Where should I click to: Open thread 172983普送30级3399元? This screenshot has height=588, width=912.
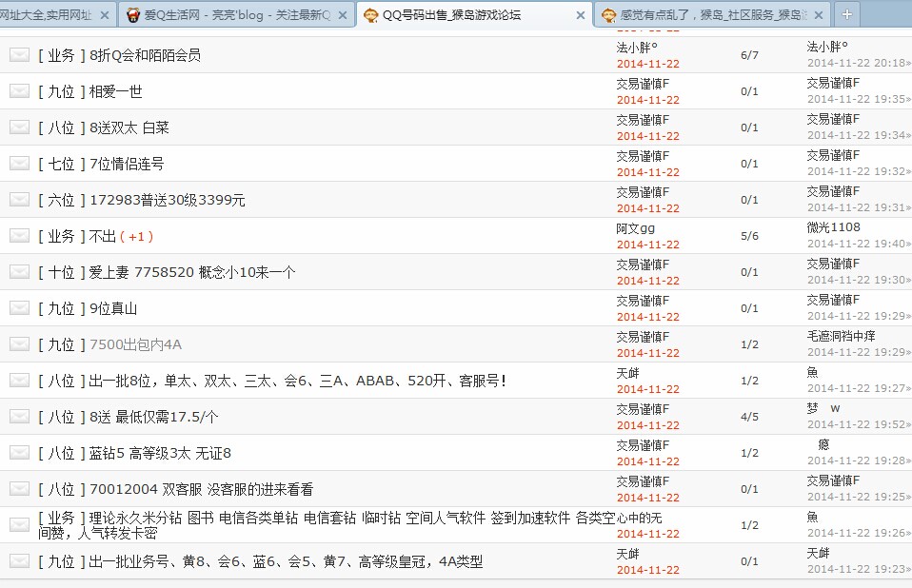tap(168, 200)
